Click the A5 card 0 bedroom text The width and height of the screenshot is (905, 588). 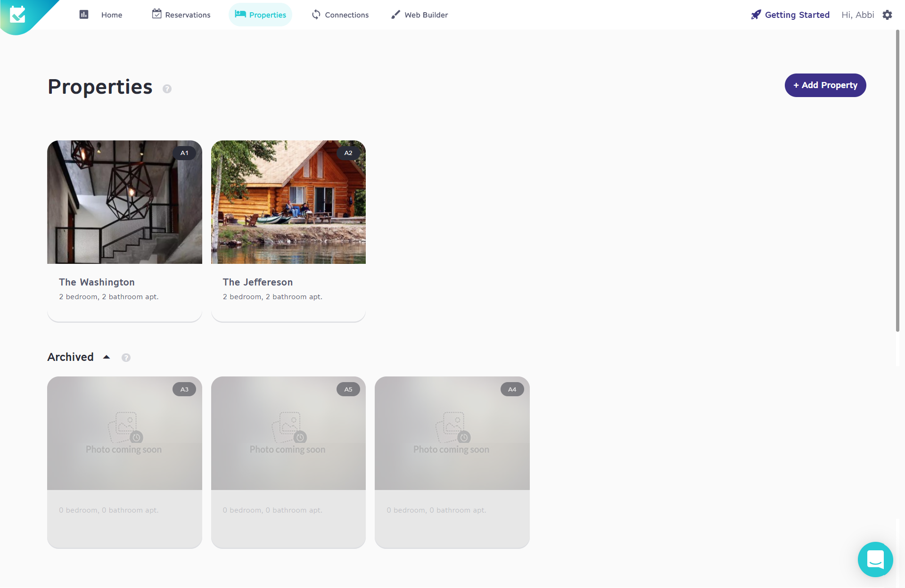tap(272, 510)
